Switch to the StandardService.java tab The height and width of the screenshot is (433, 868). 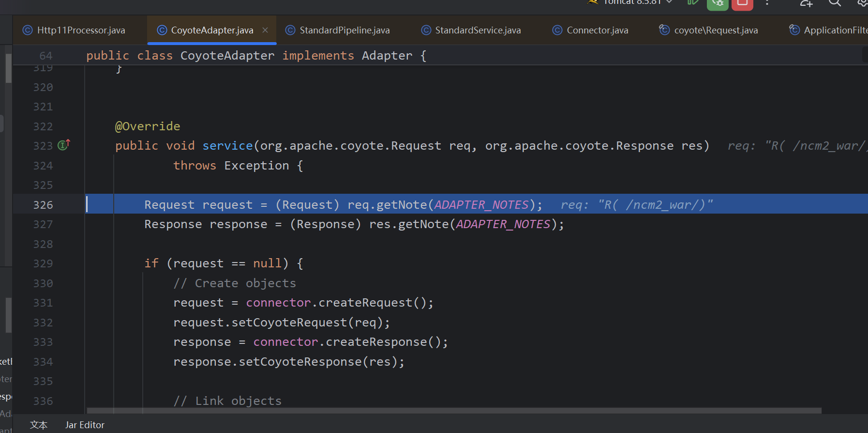(478, 30)
